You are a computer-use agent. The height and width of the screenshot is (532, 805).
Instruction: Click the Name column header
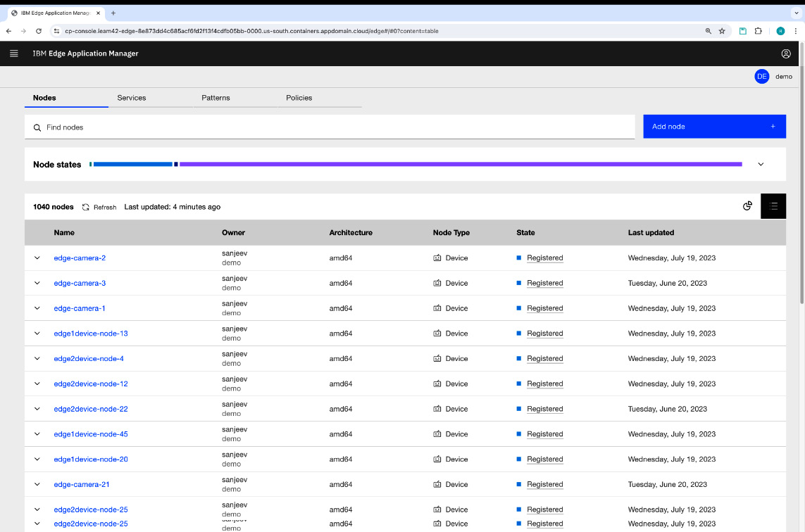pos(64,232)
